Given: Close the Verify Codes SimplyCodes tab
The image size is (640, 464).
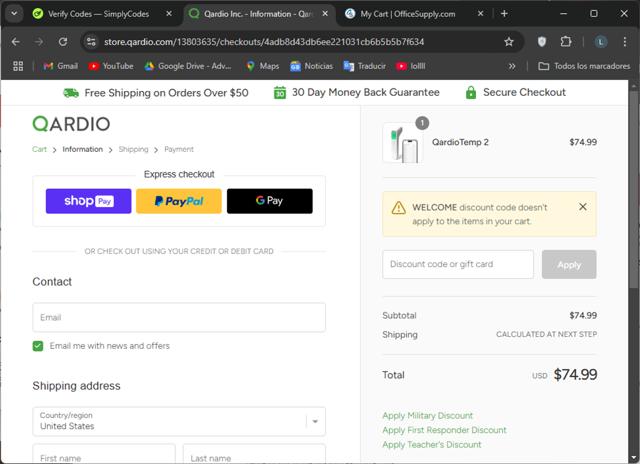Looking at the screenshot, I should pyautogui.click(x=169, y=14).
